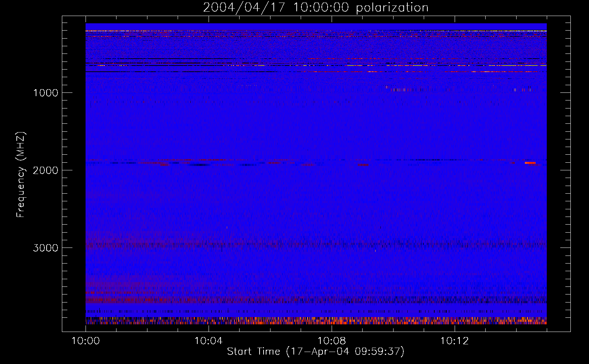Click the 'Frequency (MHZ)' axis label
Screen dimensions: 589x364
[x=21, y=175]
